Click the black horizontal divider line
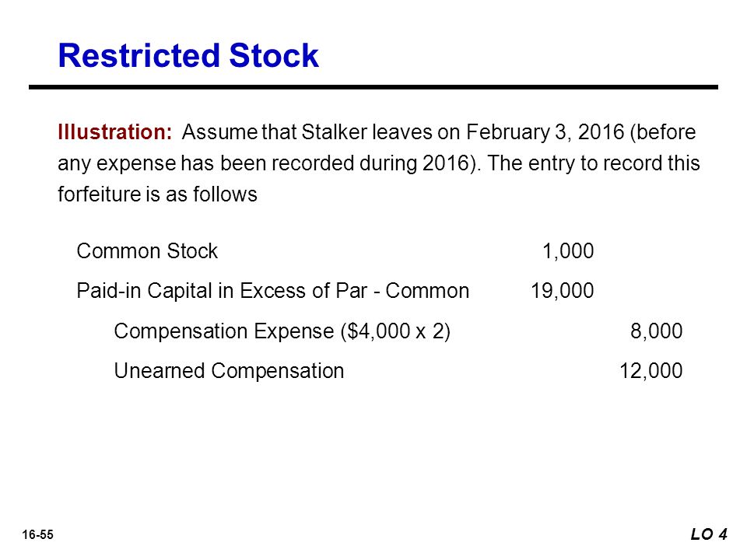This screenshot has width=747, height=560. click(373, 87)
